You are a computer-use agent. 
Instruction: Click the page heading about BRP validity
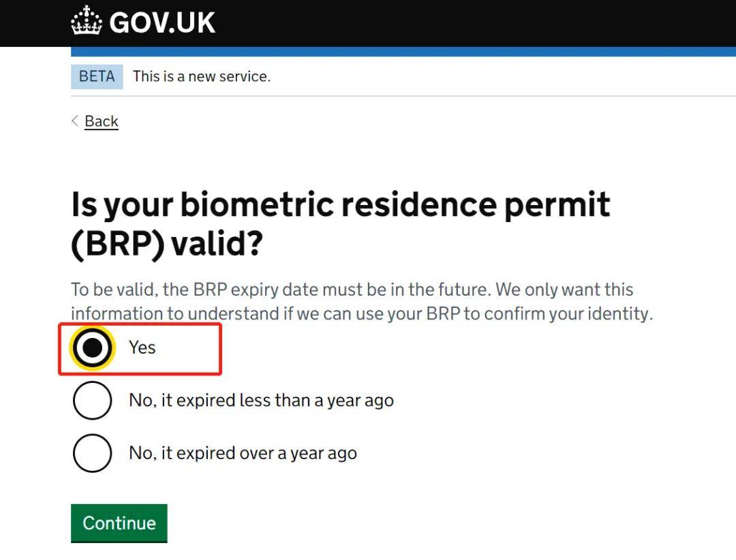(341, 223)
